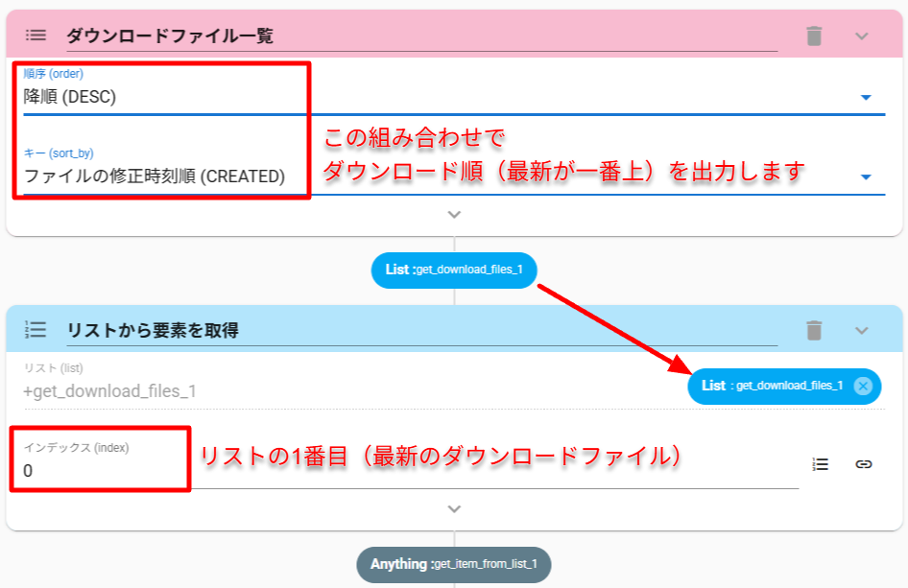Click the list icon beside ダウンロードファイル一覧 title
This screenshot has height=588, width=908.
pos(36,35)
